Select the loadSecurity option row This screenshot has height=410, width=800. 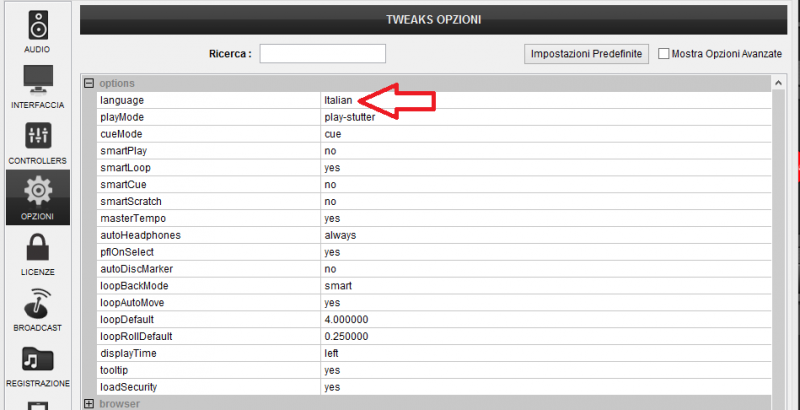point(434,387)
